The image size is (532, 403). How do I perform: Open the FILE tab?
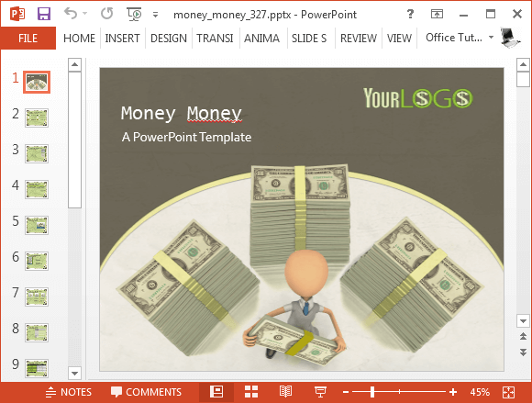click(x=28, y=38)
